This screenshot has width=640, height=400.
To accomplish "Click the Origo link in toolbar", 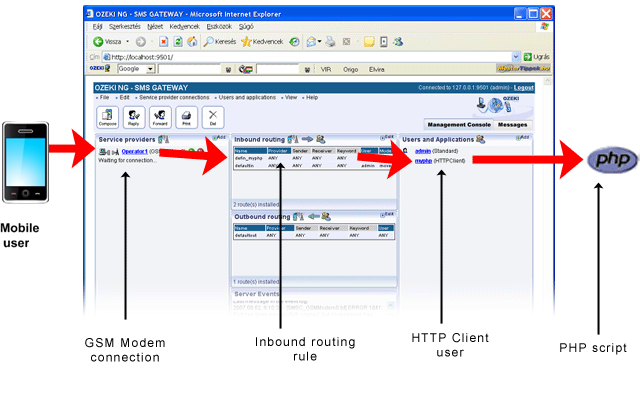I will [x=351, y=69].
